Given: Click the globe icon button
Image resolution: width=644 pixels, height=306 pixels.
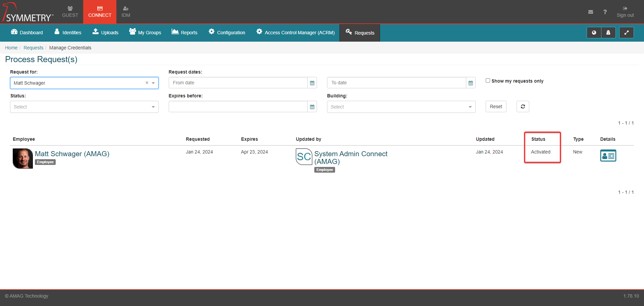Looking at the screenshot, I should [x=594, y=33].
